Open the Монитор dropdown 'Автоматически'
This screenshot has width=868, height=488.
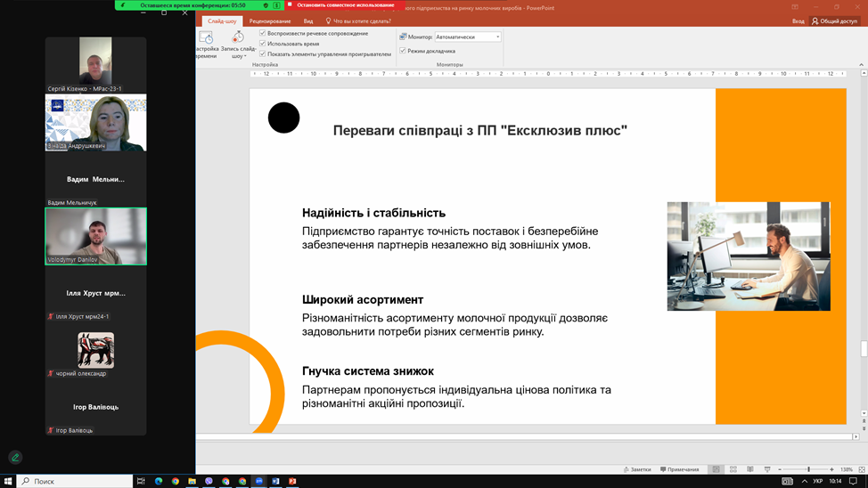(468, 37)
